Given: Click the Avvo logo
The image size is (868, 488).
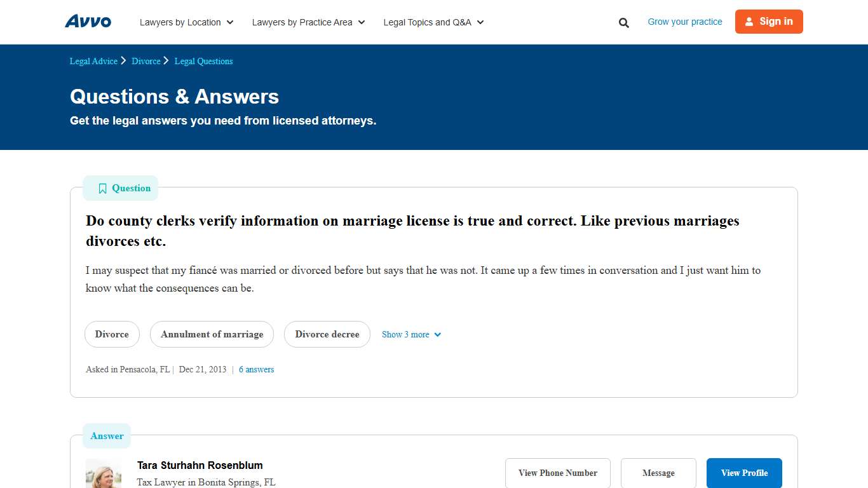Looking at the screenshot, I should pyautogui.click(x=88, y=21).
